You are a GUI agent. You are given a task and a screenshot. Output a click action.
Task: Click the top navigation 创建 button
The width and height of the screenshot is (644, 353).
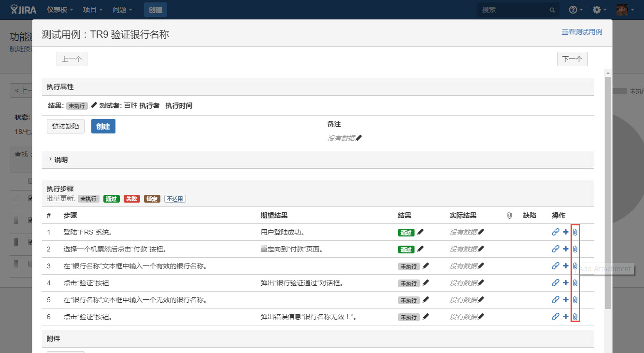[156, 10]
